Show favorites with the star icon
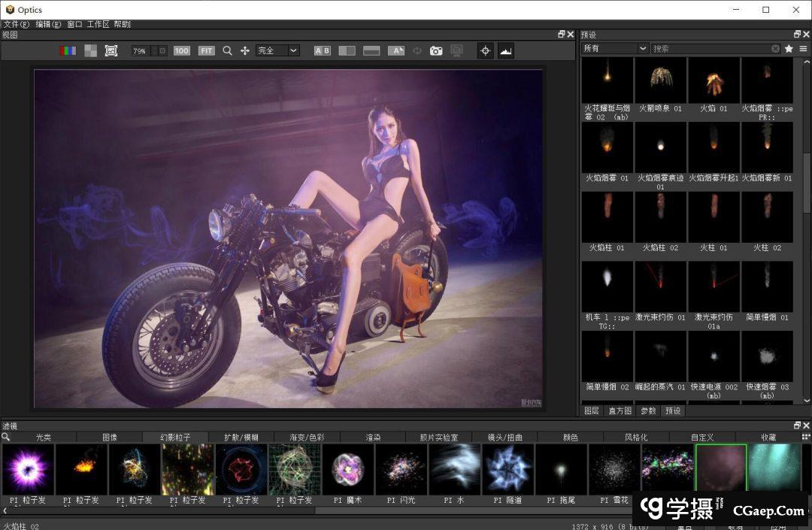The width and height of the screenshot is (812, 530). click(x=789, y=49)
